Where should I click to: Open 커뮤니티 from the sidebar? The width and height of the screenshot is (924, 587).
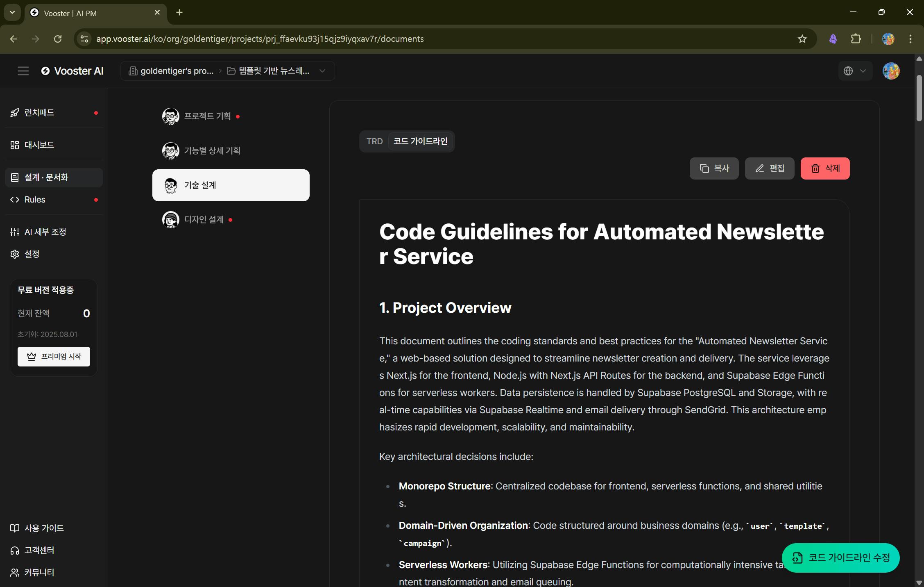click(x=39, y=572)
